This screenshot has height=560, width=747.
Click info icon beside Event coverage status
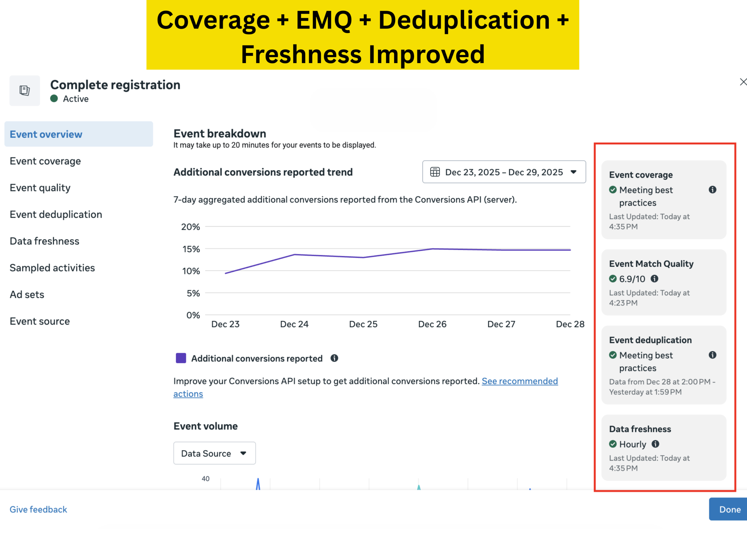coord(712,190)
